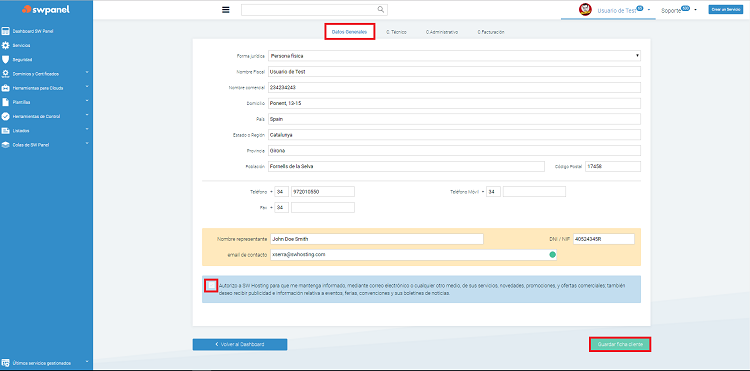Screen dimensions: 750x371
Task: Click the Estado o Región field
Action: tap(454, 135)
